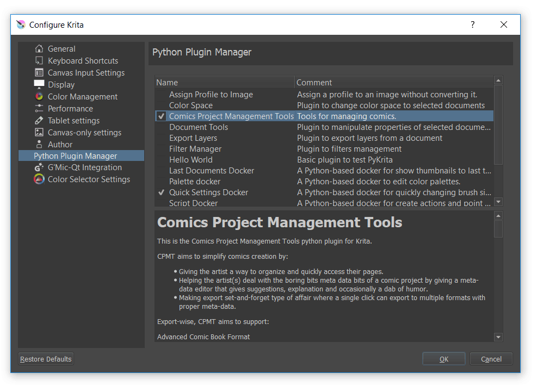Click the General home icon in sidebar

point(39,49)
